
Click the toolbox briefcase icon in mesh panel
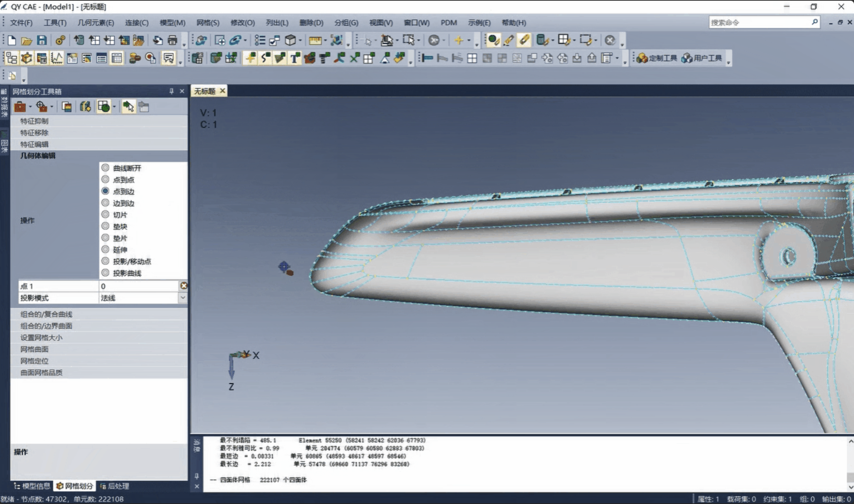[20, 107]
